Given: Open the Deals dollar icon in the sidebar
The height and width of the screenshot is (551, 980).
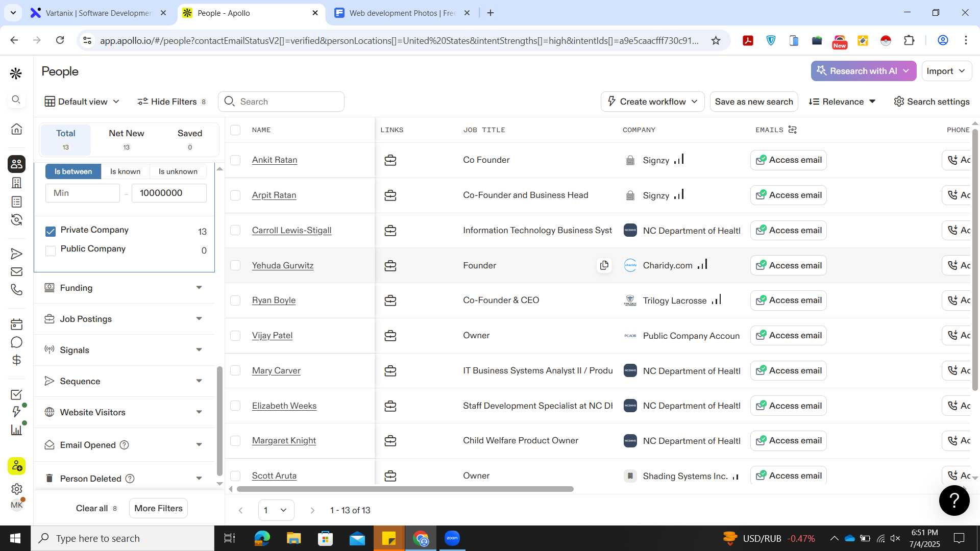Looking at the screenshot, I should click(x=16, y=360).
